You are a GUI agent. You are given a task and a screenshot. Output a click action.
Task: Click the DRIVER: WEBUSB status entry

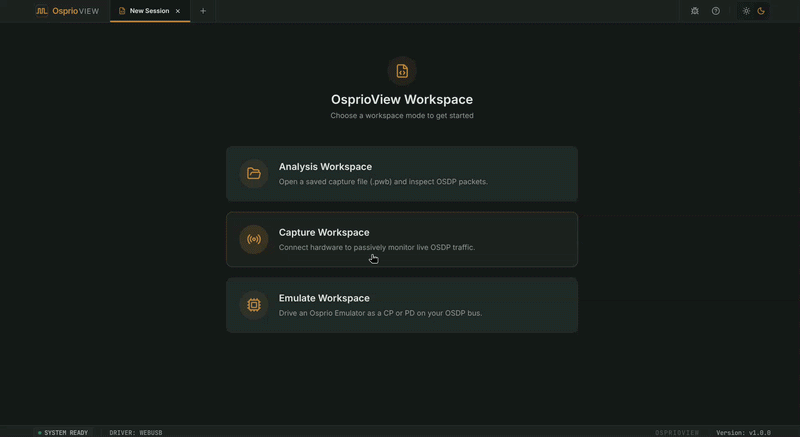136,432
